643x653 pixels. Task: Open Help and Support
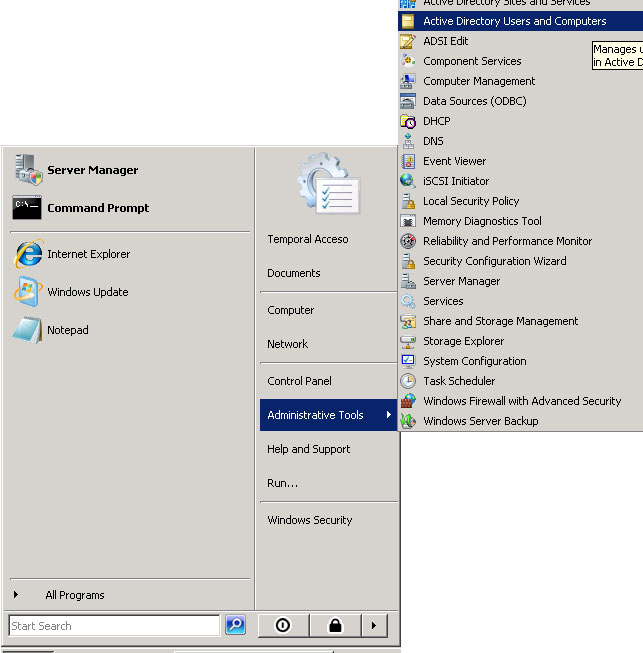coord(309,449)
